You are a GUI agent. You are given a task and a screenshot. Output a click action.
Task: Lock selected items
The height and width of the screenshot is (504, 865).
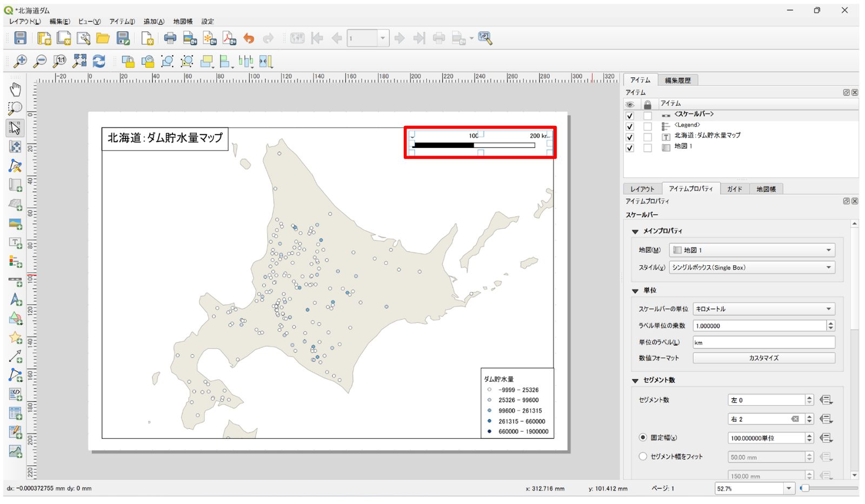(x=128, y=61)
